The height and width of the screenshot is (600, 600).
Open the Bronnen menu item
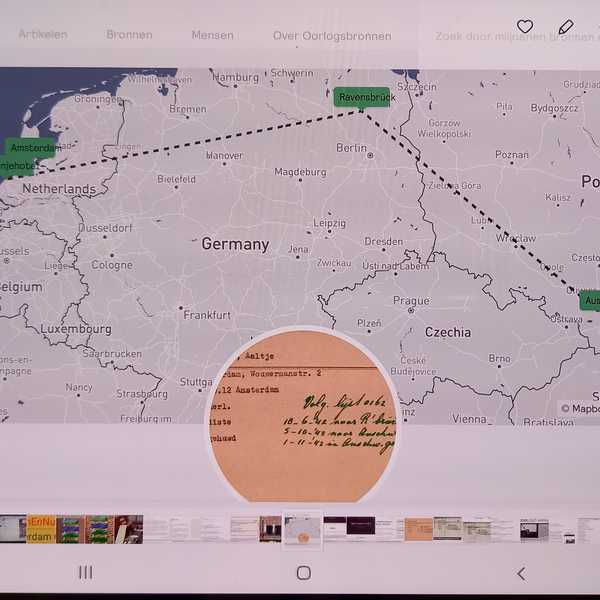click(129, 35)
